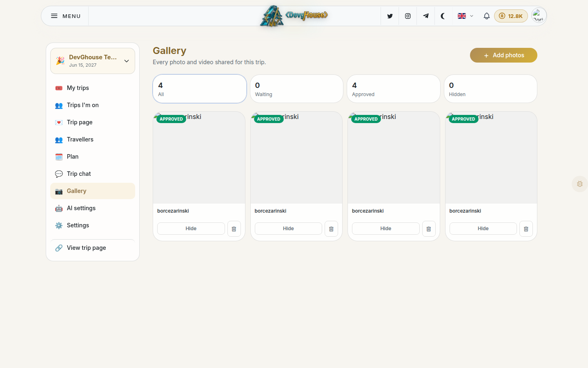Click the gallery subtitle "Every photo and video shared for this trip."
Screen dimensions: 588x368
(209, 62)
